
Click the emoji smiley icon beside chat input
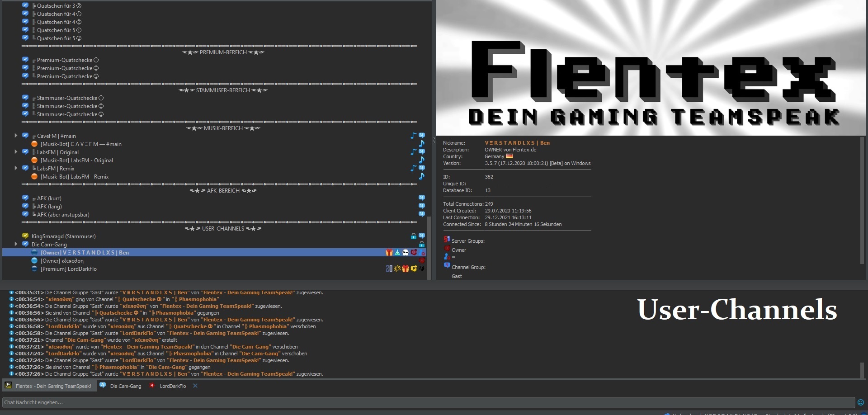click(x=861, y=402)
